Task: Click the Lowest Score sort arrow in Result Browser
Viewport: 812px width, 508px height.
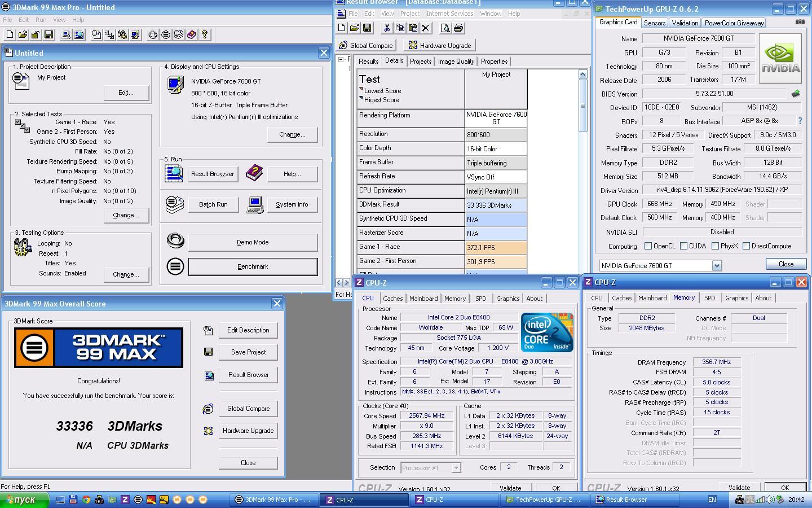Action: 361,89
